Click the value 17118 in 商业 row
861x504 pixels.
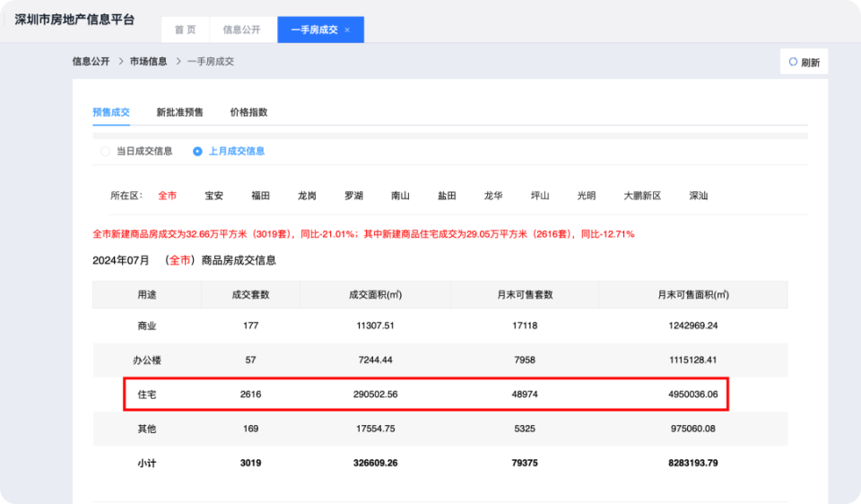pyautogui.click(x=525, y=326)
